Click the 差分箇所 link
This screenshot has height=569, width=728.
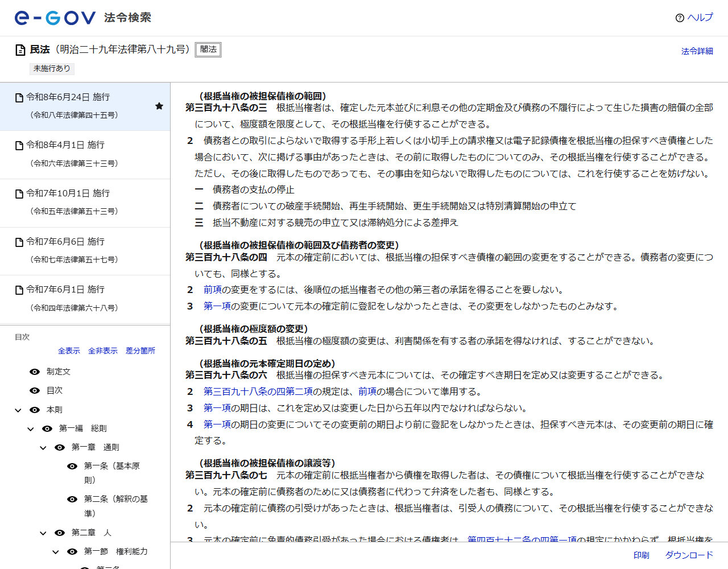click(x=140, y=351)
